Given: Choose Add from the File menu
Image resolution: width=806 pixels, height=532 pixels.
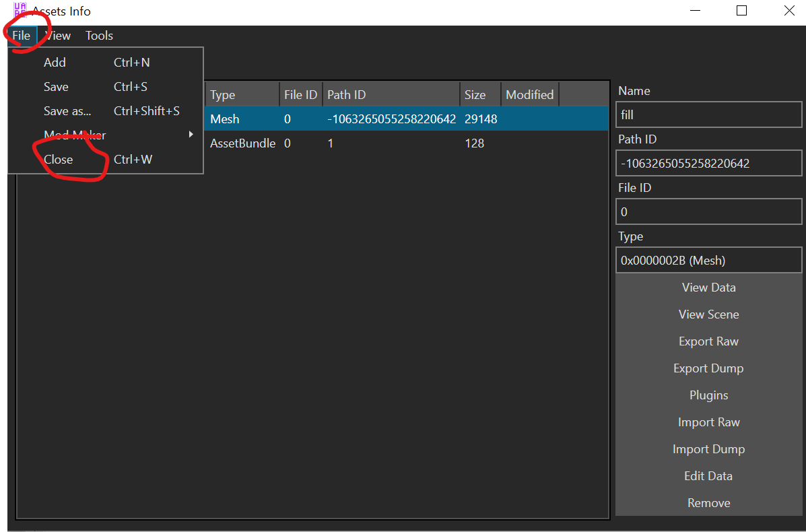Looking at the screenshot, I should point(106,63).
